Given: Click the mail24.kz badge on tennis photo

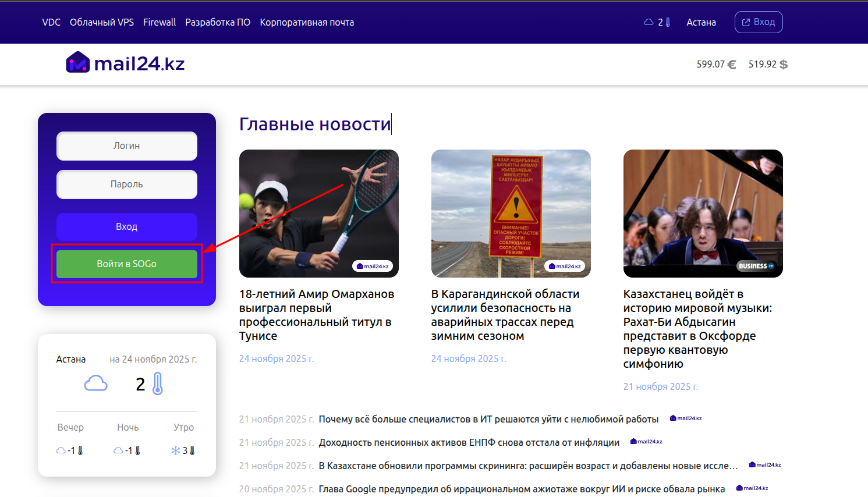Looking at the screenshot, I should point(373,266).
